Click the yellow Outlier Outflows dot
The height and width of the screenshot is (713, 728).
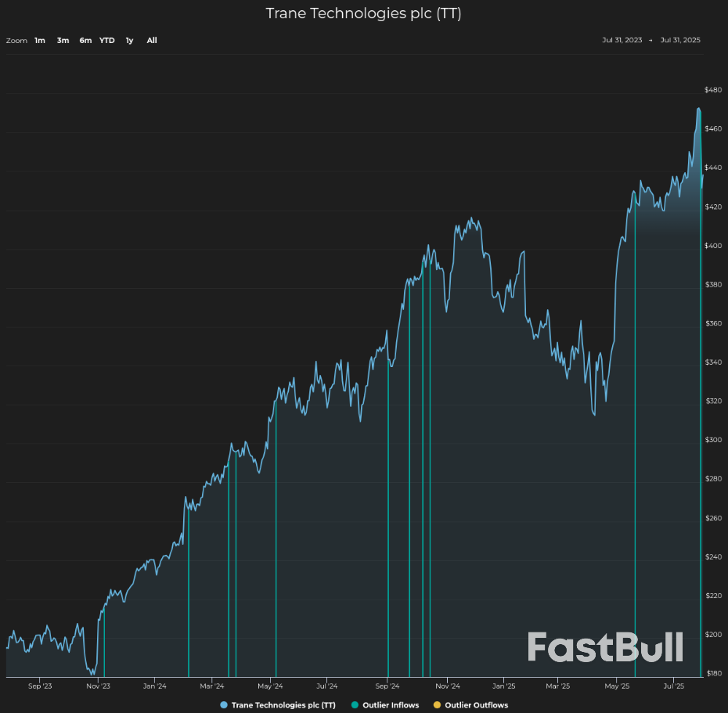436,705
